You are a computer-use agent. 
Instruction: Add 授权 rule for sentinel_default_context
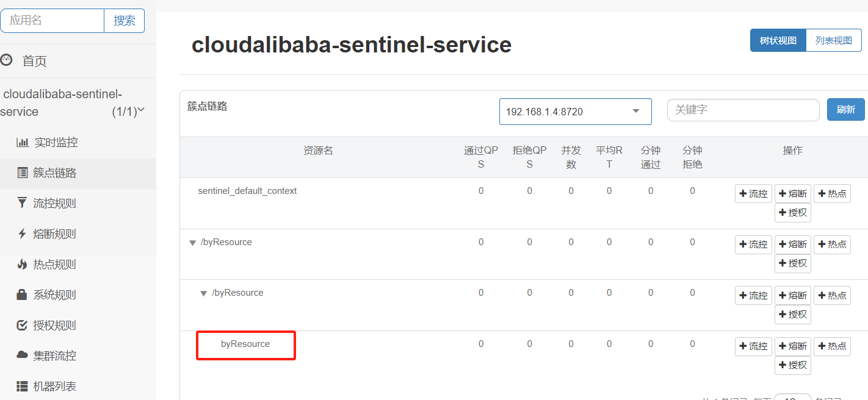click(793, 213)
